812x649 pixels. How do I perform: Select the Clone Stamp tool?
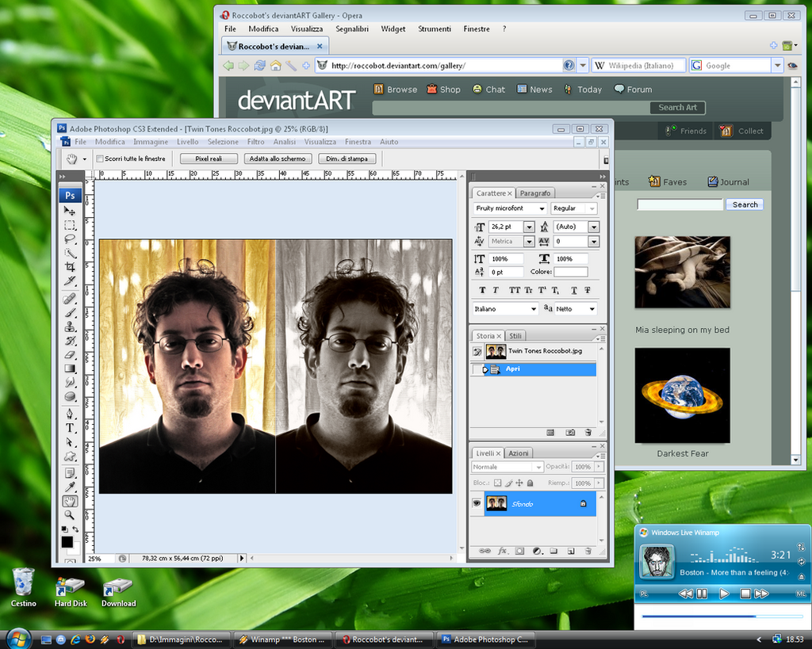[x=70, y=326]
